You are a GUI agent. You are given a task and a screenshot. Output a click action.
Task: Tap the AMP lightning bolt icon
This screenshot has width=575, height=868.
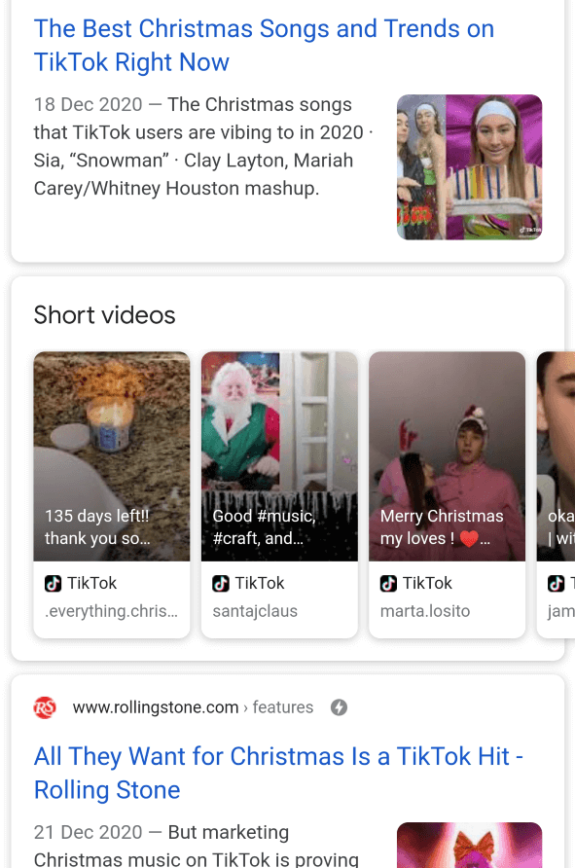[339, 707]
